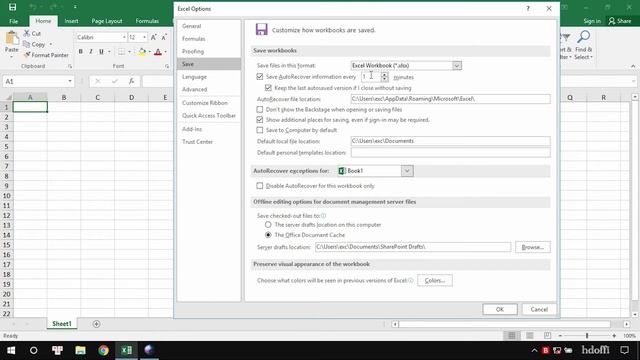The width and height of the screenshot is (640, 360).
Task: Click OK in Excel Options dialog
Action: (x=500, y=309)
